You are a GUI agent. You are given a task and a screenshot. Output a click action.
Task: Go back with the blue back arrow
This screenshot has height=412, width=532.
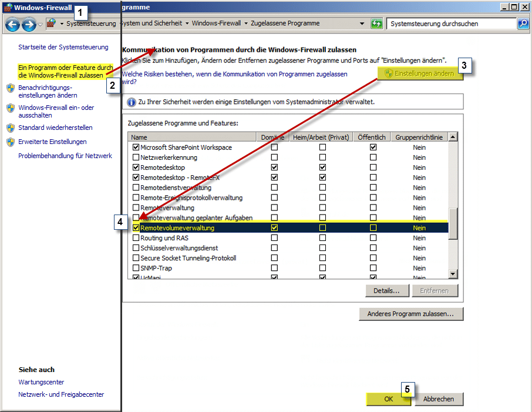(x=12, y=25)
